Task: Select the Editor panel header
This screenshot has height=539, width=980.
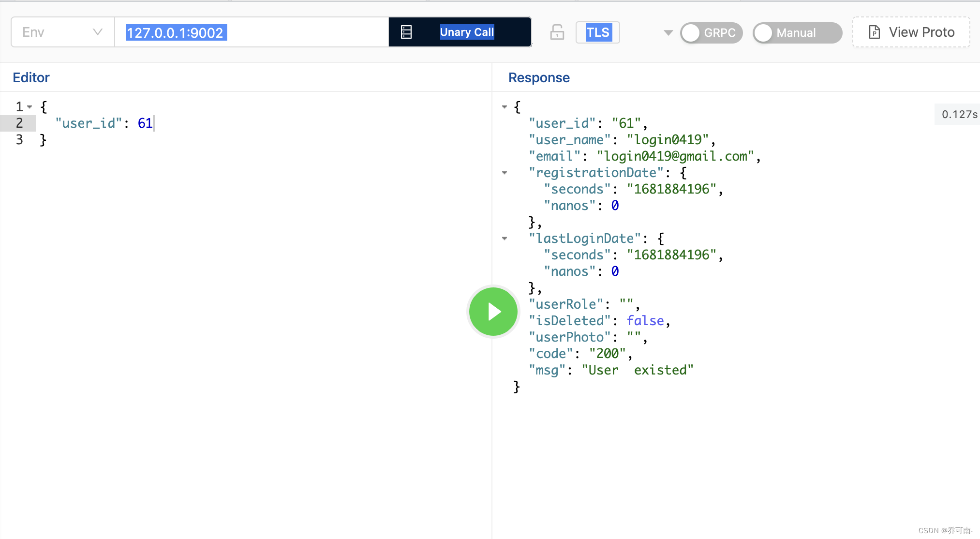Action: pyautogui.click(x=31, y=77)
